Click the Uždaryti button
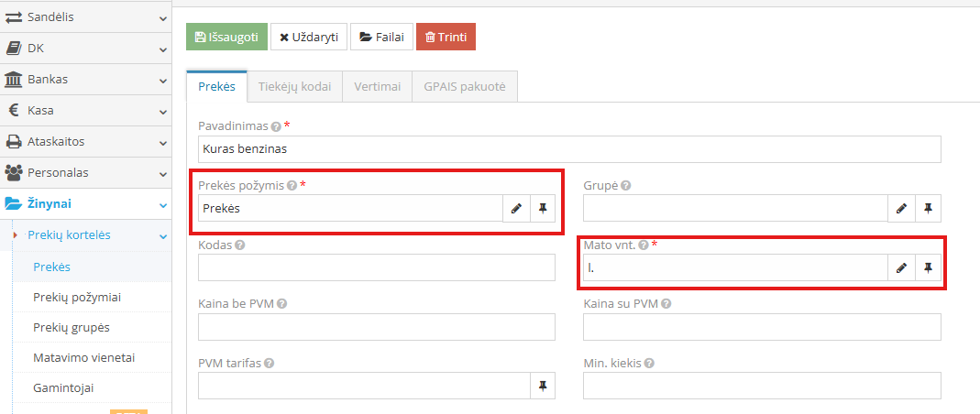 pyautogui.click(x=309, y=37)
